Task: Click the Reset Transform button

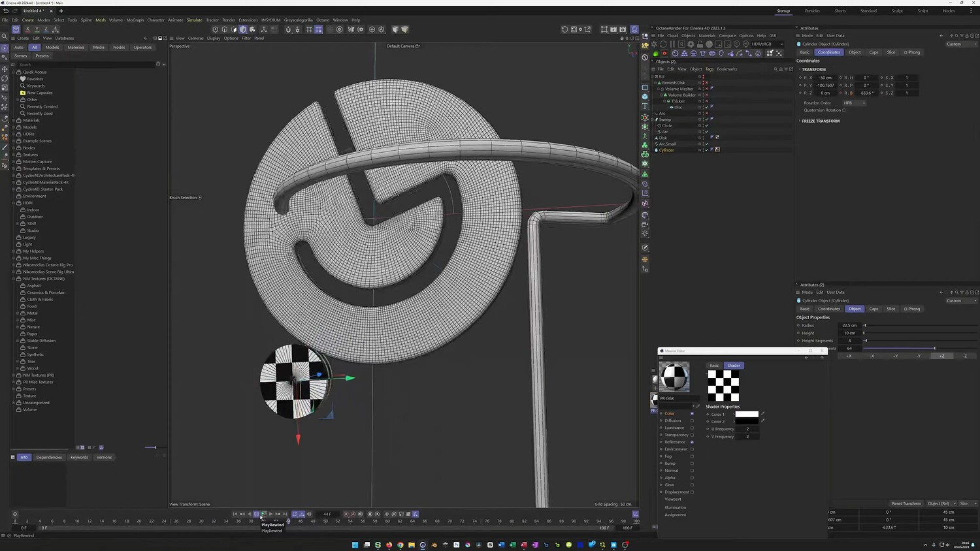Action: (x=906, y=503)
